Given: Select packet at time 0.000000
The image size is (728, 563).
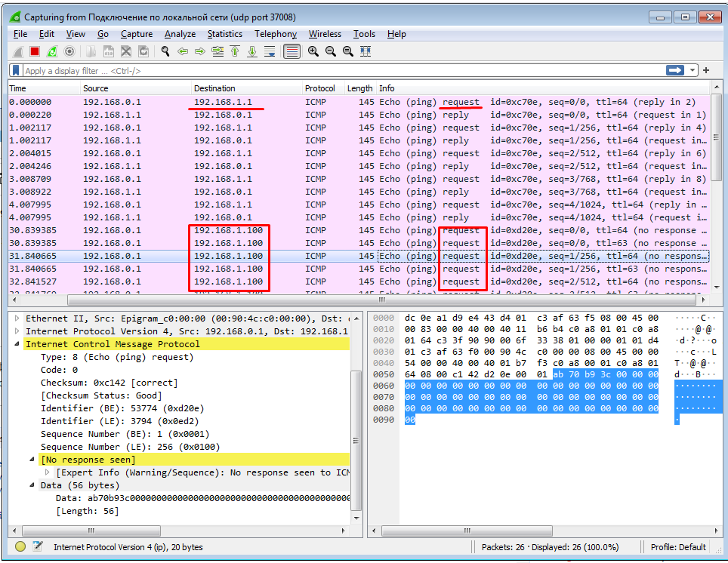Looking at the screenshot, I should (359, 102).
